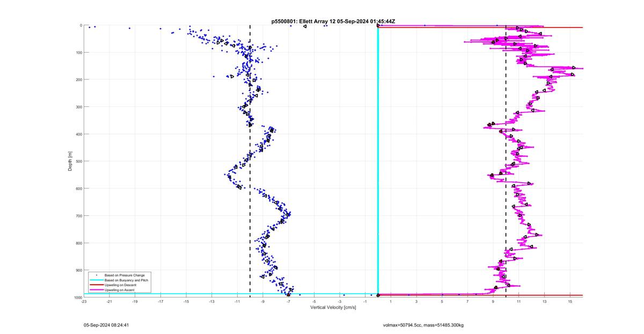Click depth tick label '300'

(x=78, y=107)
